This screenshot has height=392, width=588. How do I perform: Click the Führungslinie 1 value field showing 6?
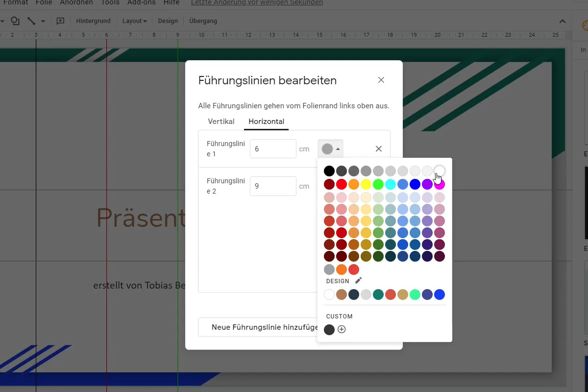point(273,148)
